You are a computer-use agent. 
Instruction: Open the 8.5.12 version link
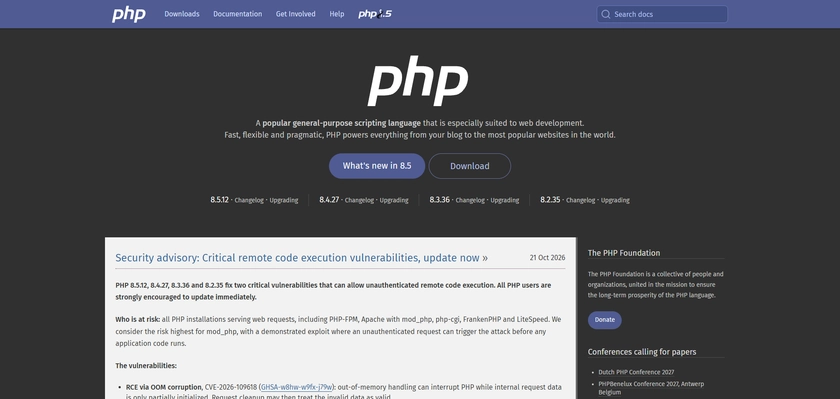220,200
